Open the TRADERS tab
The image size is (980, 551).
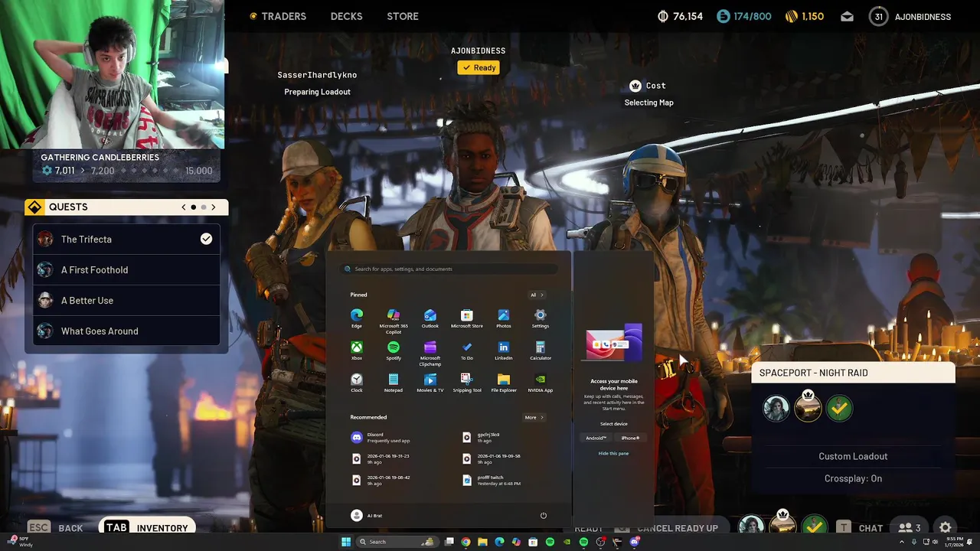[278, 16]
